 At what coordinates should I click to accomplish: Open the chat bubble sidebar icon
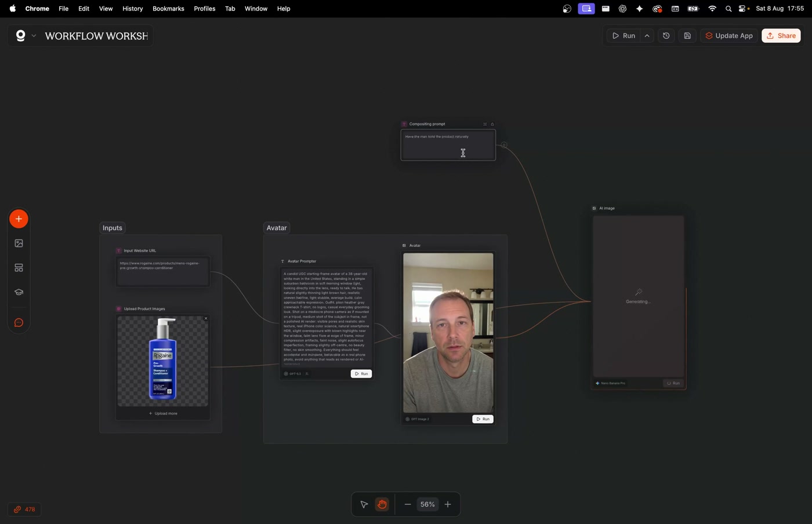tap(19, 323)
